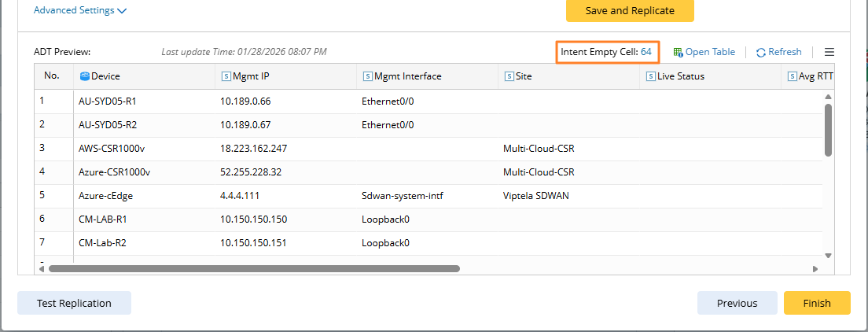The image size is (868, 332).
Task: Click the Site column S icon
Action: (509, 76)
